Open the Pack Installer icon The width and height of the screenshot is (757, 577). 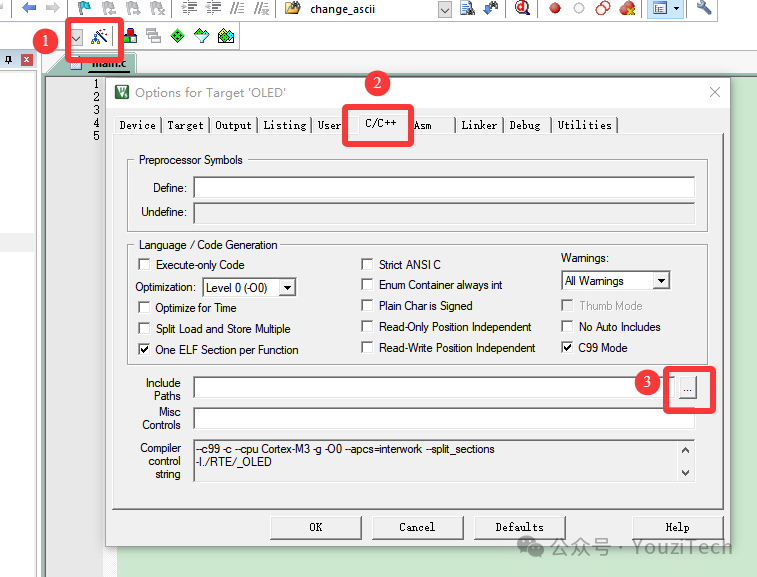(x=226, y=36)
